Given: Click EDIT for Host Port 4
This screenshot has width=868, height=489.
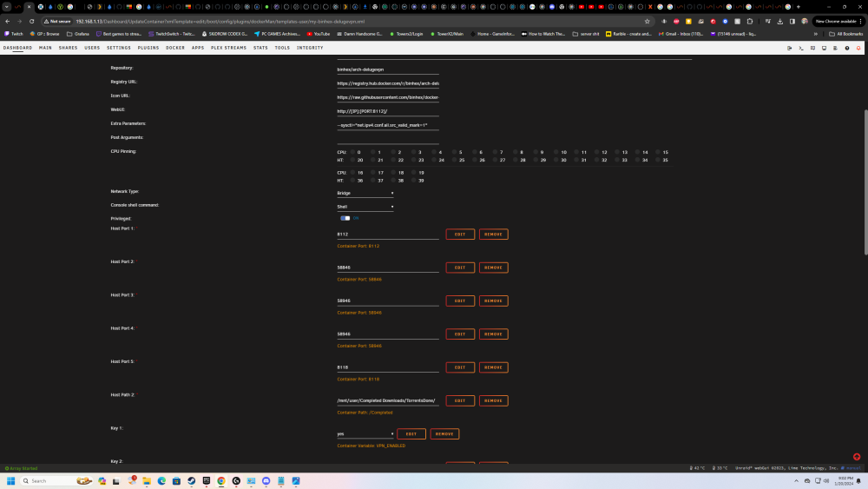Looking at the screenshot, I should click(x=460, y=334).
